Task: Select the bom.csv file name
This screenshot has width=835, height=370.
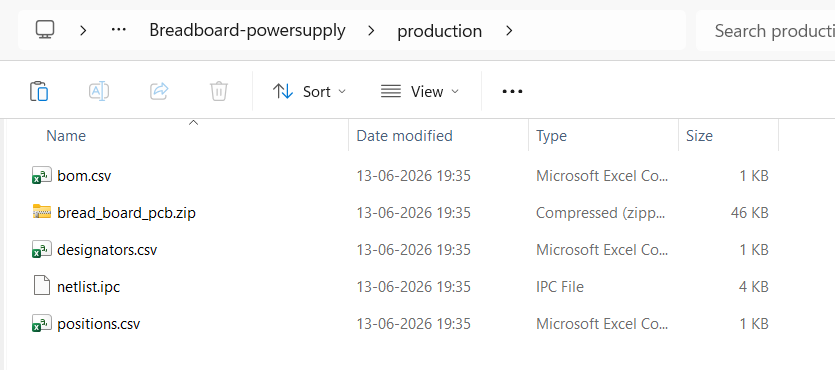Action: tap(84, 176)
